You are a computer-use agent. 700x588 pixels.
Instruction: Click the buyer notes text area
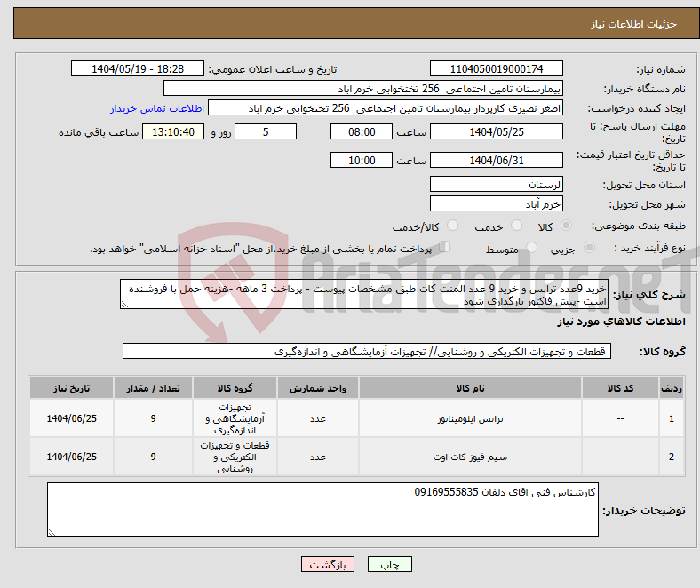click(x=322, y=510)
